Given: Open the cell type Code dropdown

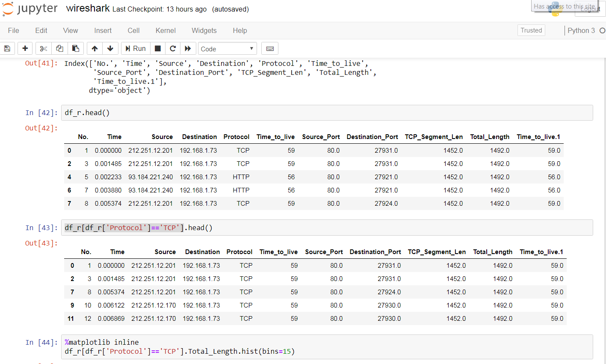Looking at the screenshot, I should [227, 49].
